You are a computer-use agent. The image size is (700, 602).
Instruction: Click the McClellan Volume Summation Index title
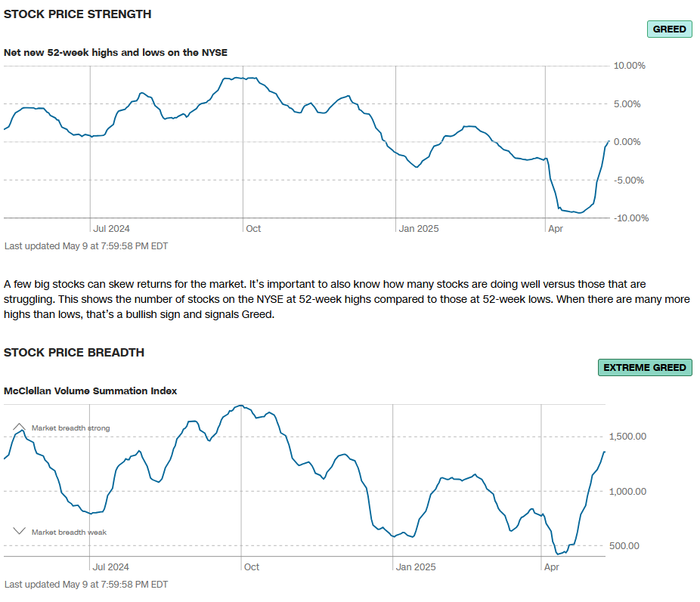90,391
